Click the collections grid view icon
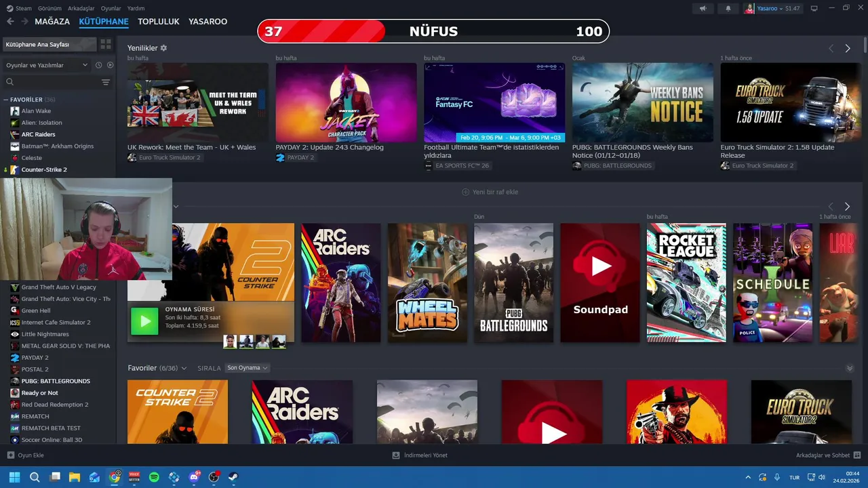The width and height of the screenshot is (868, 488). (105, 44)
